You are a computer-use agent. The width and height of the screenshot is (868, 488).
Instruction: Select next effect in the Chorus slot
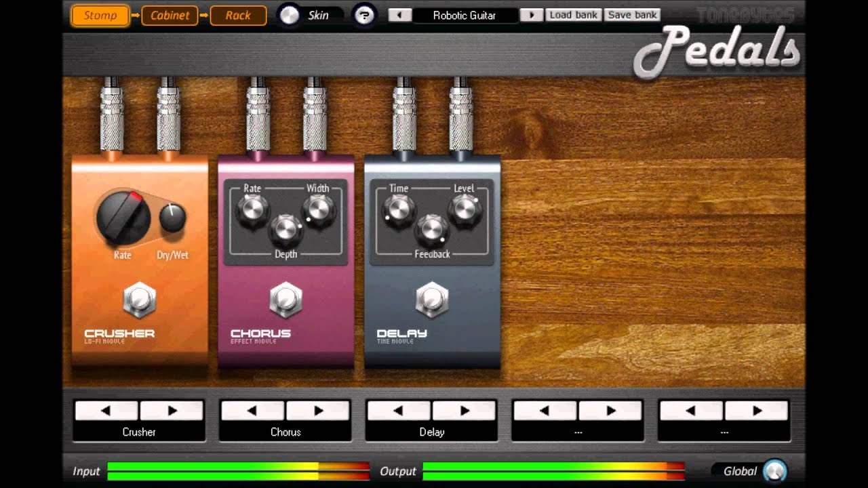click(318, 410)
